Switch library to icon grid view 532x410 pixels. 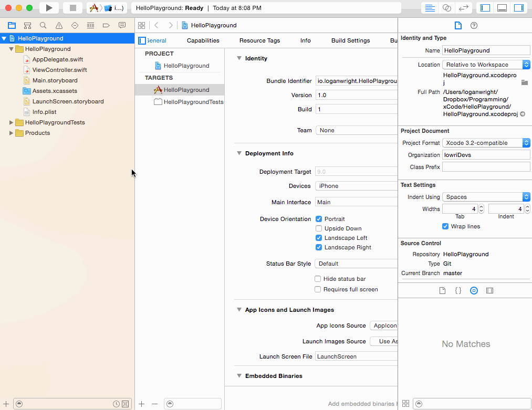pos(405,404)
